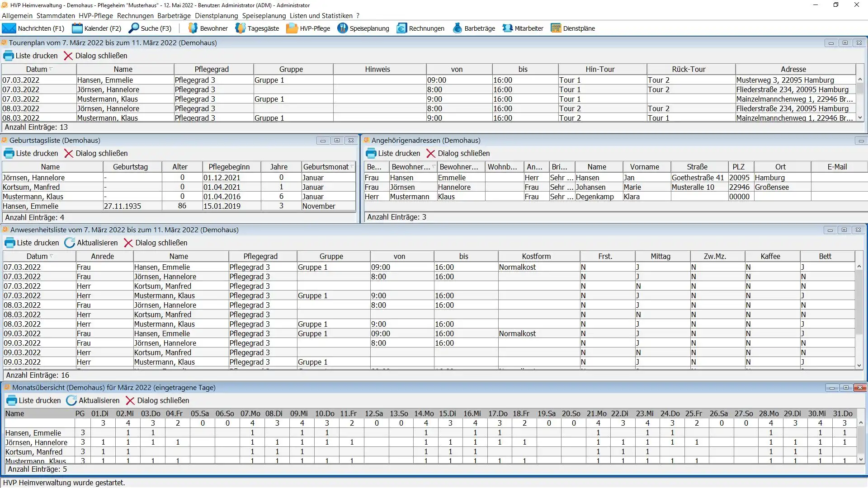
Task: Sort Anwesenheitsliste by Datum column header
Action: point(37,257)
